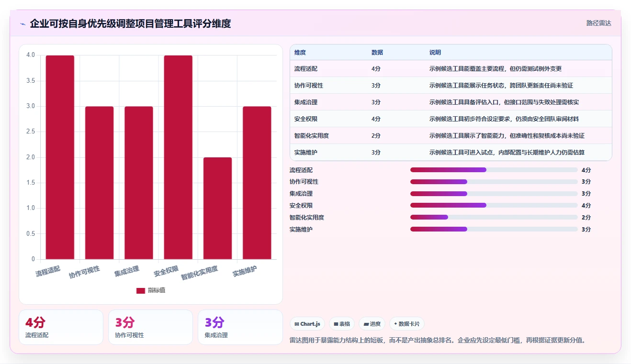Click the 流程适配 table row name

pos(306,69)
